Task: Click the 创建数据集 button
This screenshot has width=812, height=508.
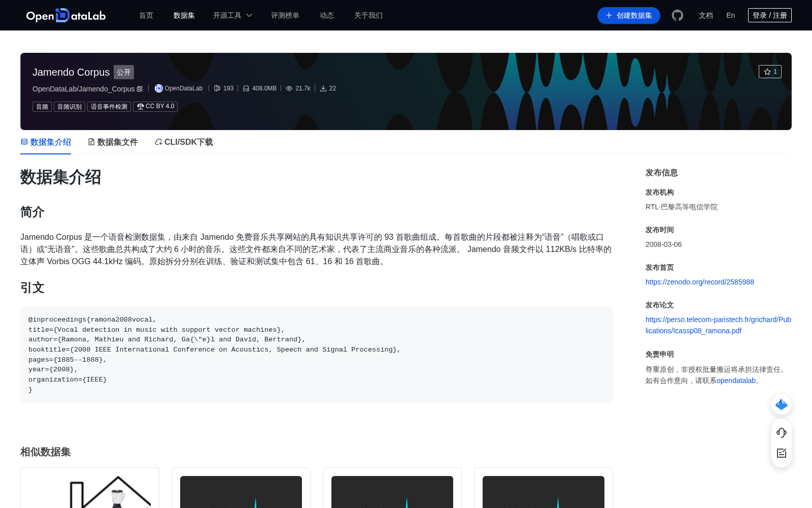Action: click(629, 15)
